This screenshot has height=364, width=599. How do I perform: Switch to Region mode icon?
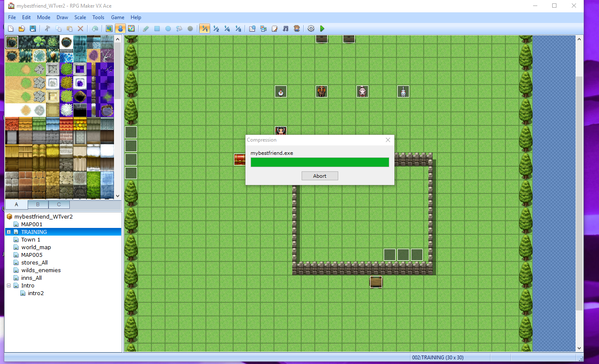pos(131,28)
